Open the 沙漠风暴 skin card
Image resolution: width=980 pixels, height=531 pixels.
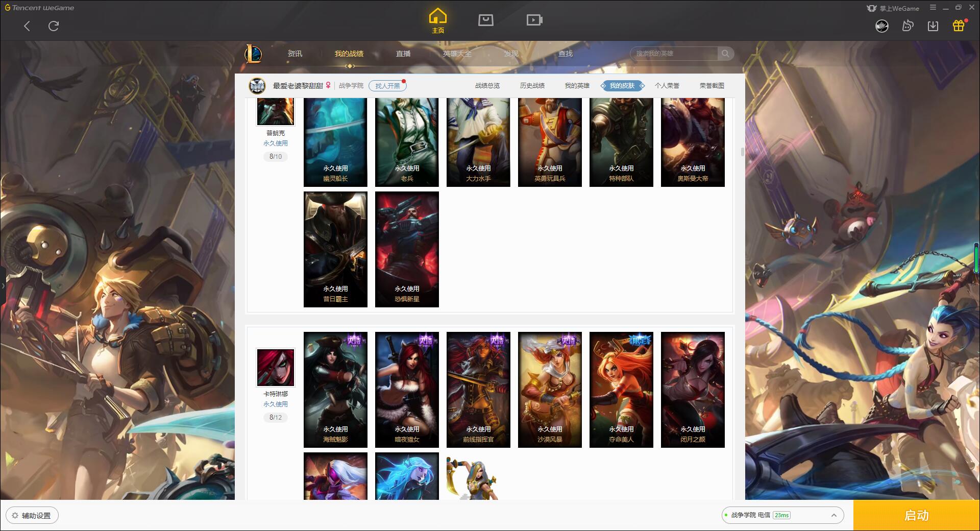pyautogui.click(x=550, y=390)
